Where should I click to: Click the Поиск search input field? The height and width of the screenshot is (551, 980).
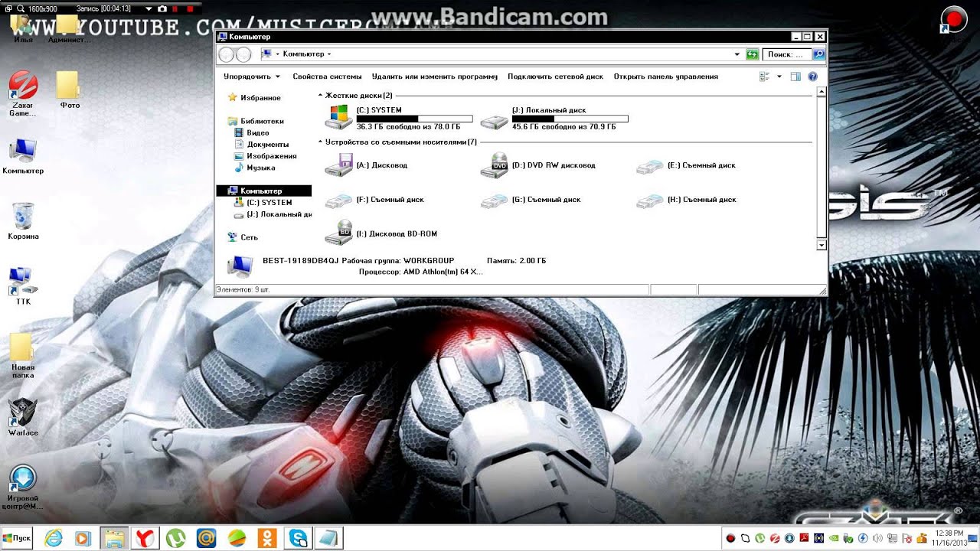coord(787,54)
